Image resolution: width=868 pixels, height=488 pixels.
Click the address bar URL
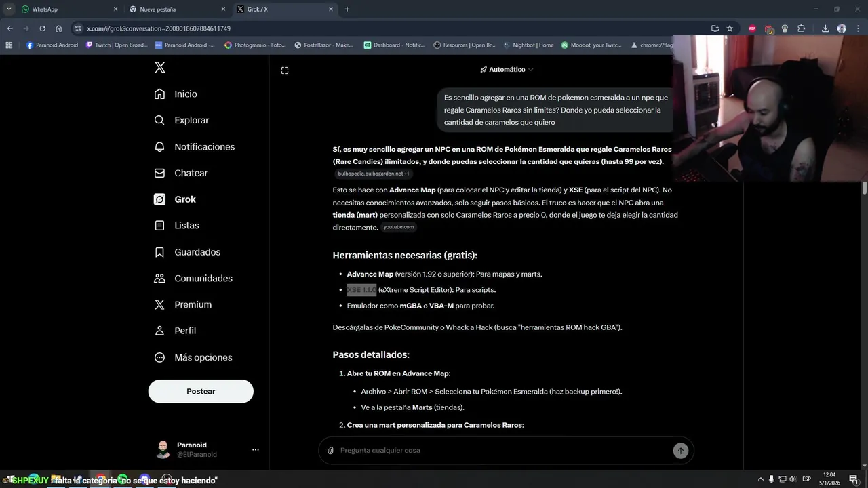[159, 28]
